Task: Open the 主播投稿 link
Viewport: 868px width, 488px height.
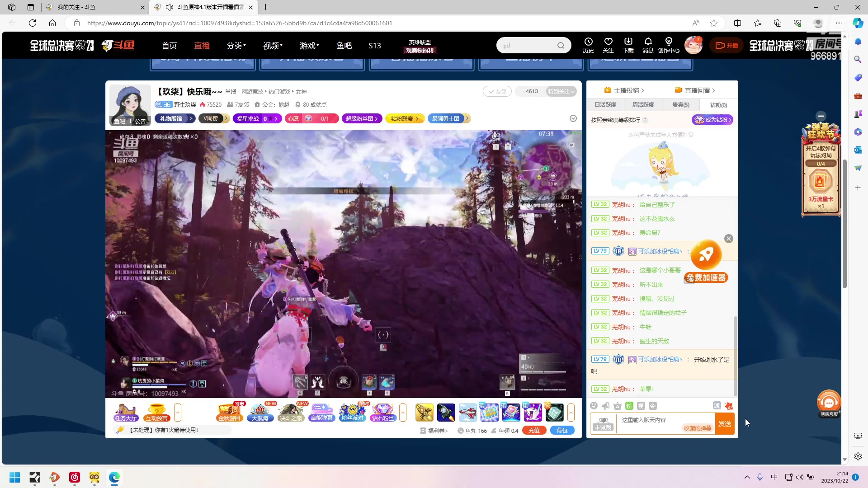Action: pos(624,90)
